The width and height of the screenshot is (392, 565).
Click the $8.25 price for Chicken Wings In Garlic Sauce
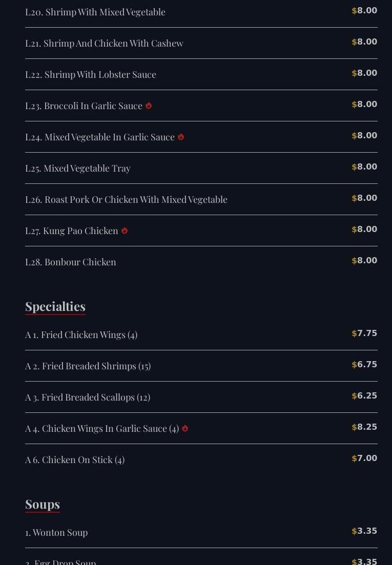[x=364, y=427]
